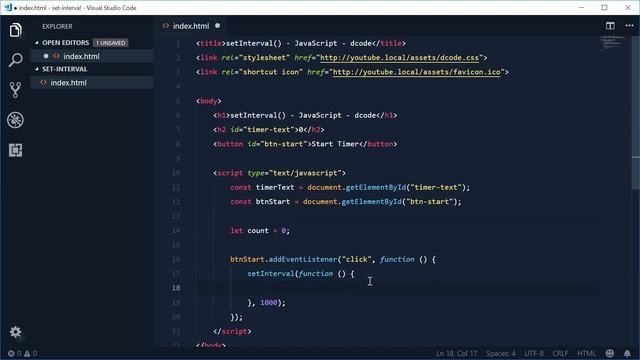Click the closing script tag on line 21
This screenshot has height=360, width=640.
coord(232,331)
